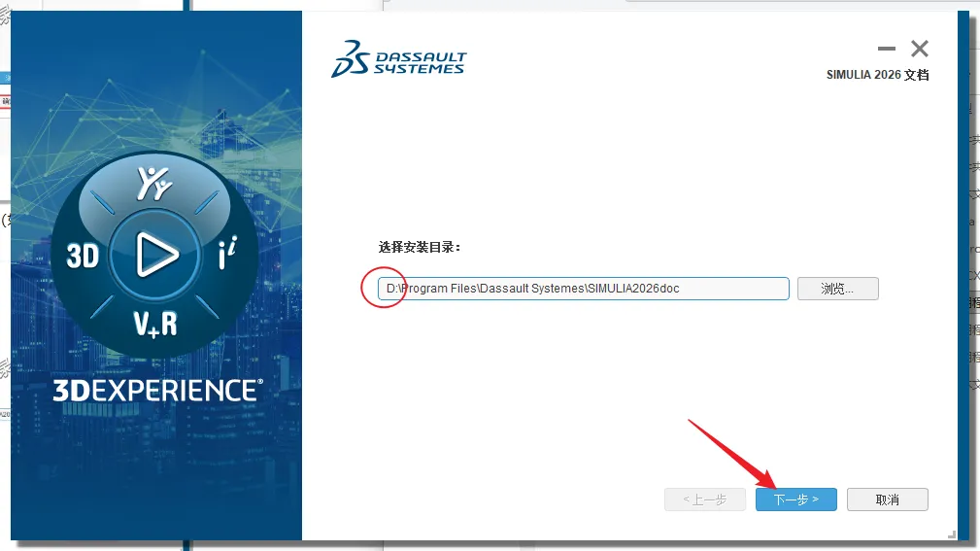Click the 浏览... (Browse) button
The image size is (980, 551).
[837, 289]
